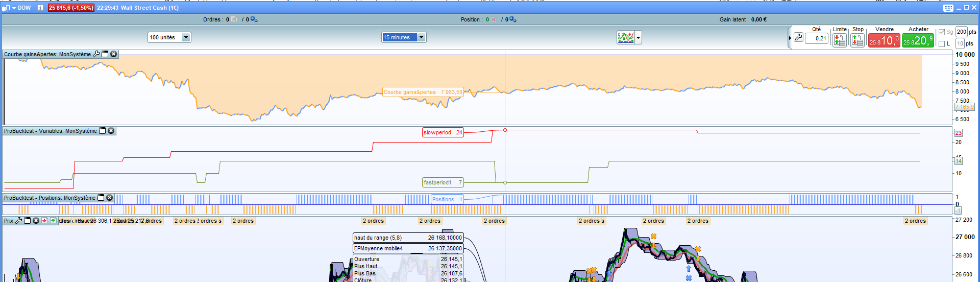
Task: Toggle the Sg checkbox
Action: click(x=942, y=32)
